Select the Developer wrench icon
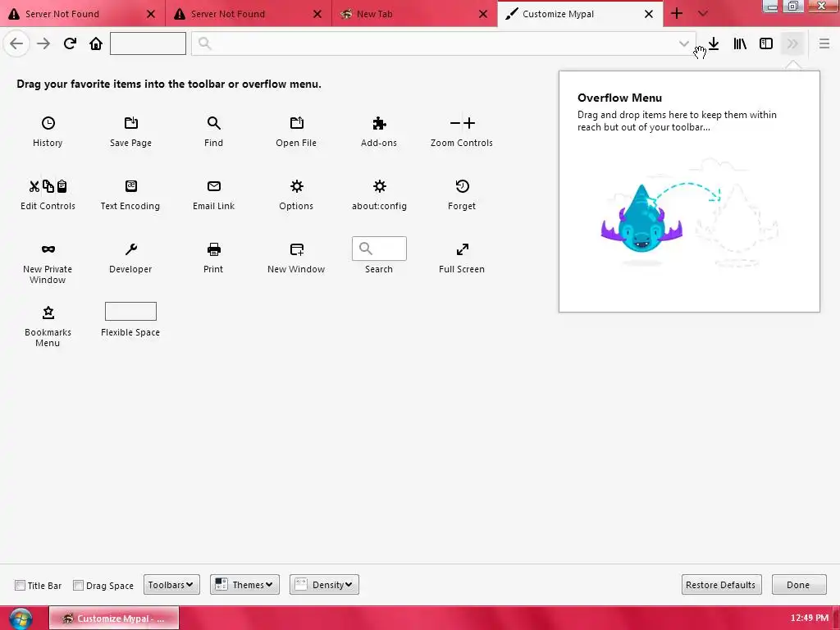This screenshot has height=630, width=840. point(130,249)
